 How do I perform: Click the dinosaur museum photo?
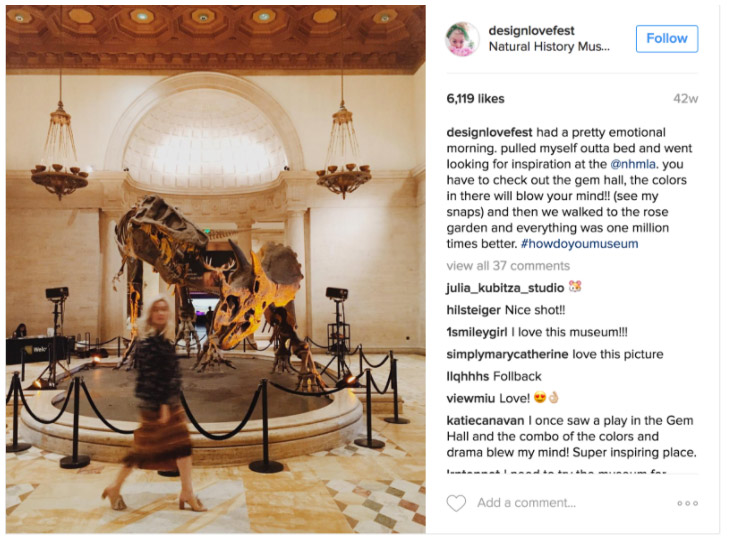tap(216, 269)
